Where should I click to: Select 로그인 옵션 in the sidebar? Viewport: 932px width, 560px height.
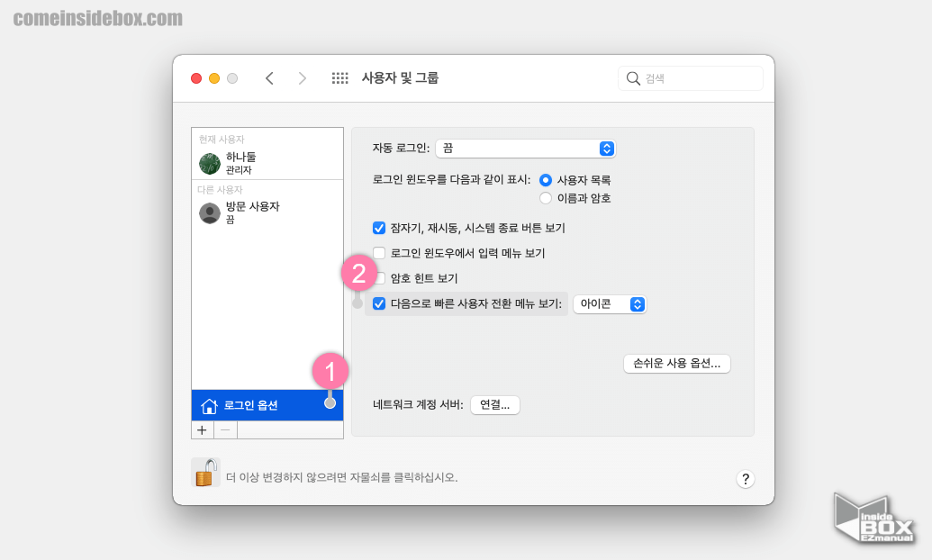click(267, 405)
